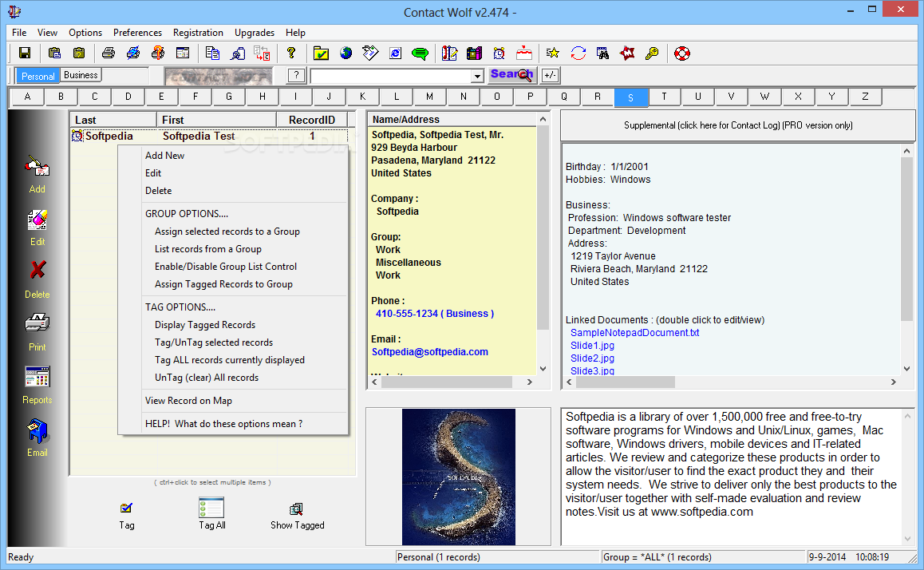Viewport: 924px width, 570px height.
Task: Open the Softpedia@softpedia.com email link
Action: [429, 352]
